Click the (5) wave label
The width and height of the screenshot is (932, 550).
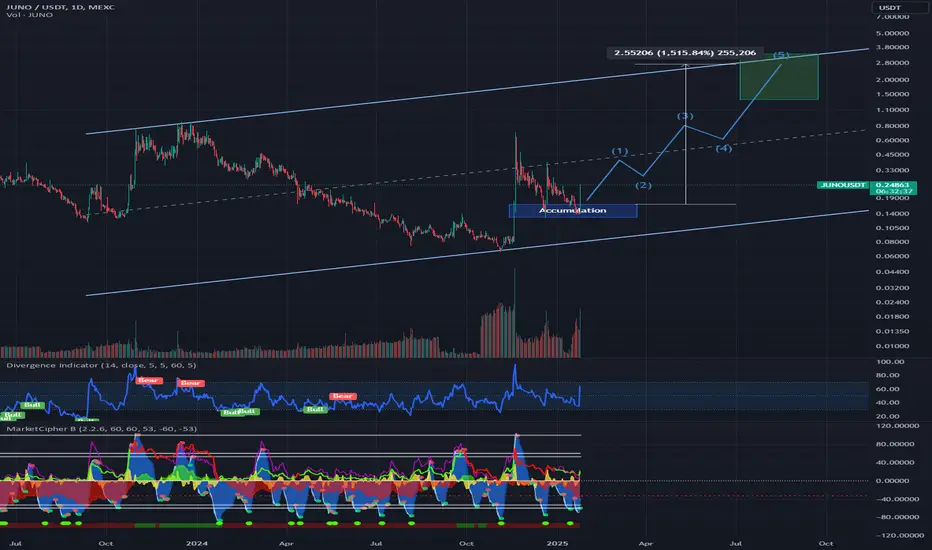[x=781, y=55]
